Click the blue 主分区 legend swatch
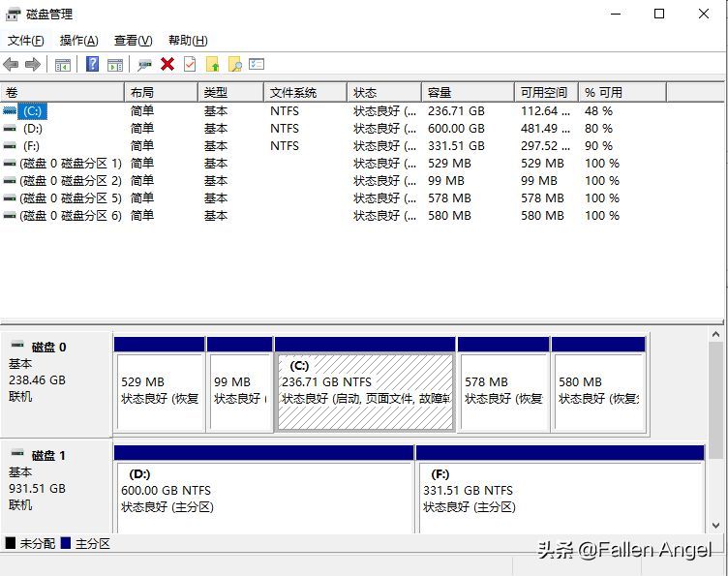The height and width of the screenshot is (576, 728). pos(66,543)
